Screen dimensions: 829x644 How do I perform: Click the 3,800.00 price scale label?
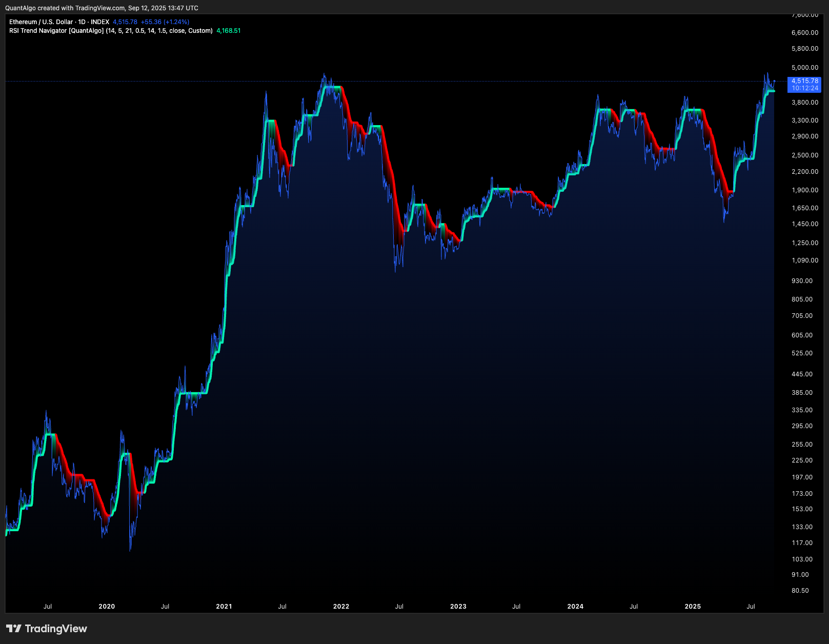click(805, 103)
